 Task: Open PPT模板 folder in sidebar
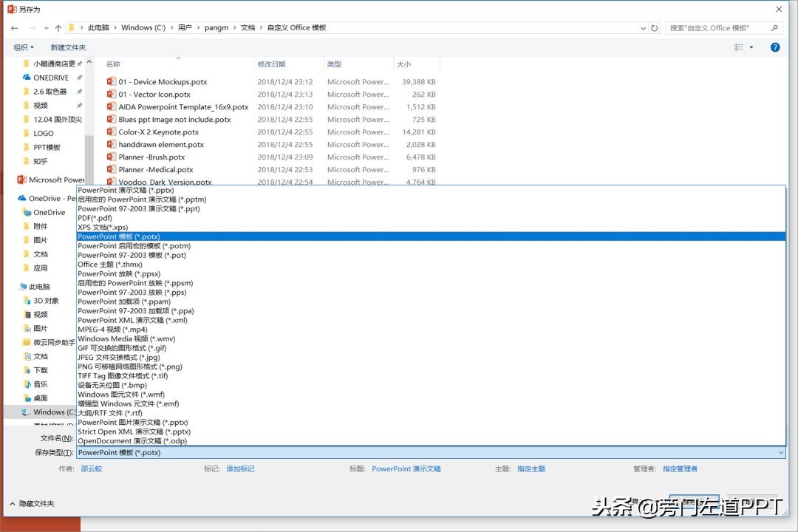47,147
